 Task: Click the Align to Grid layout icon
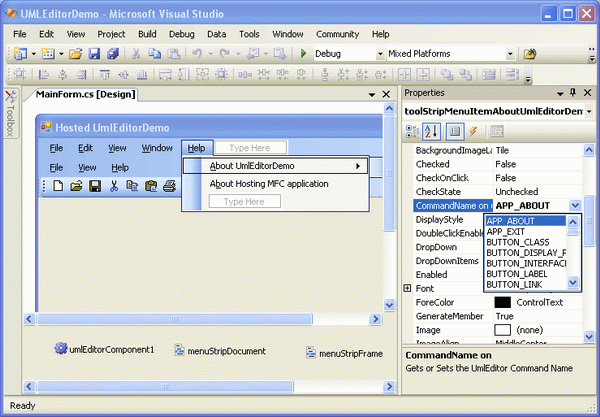click(x=20, y=74)
